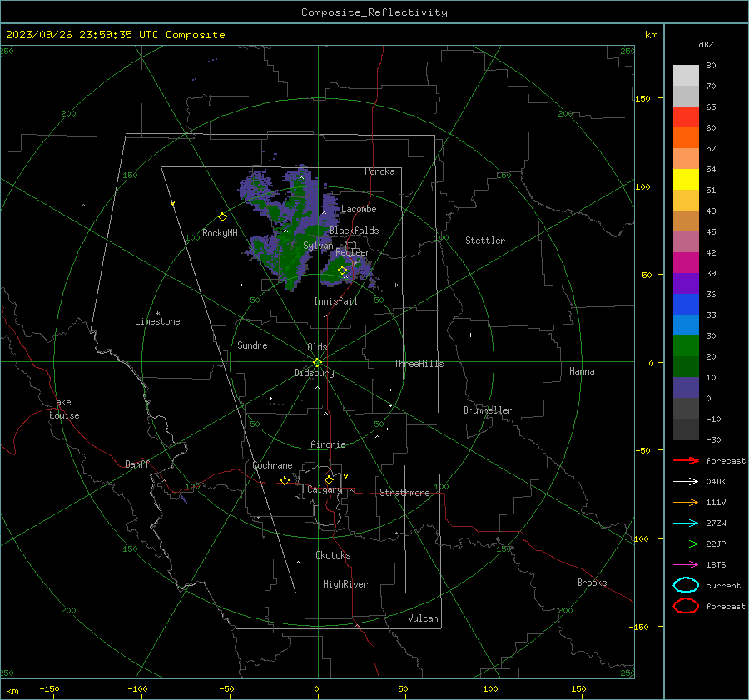
Task: Click the cyan current ellipse legend icon
Action: tap(686, 585)
